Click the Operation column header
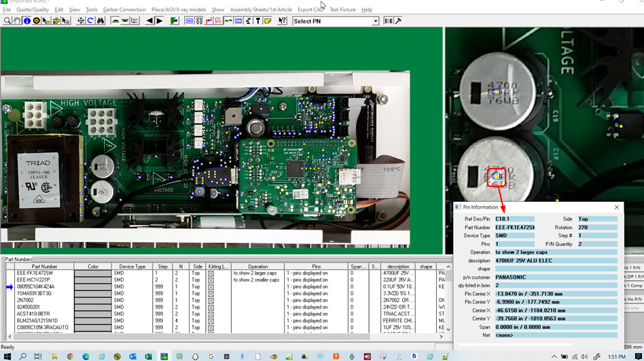This screenshot has width=644, height=361. coord(258,267)
